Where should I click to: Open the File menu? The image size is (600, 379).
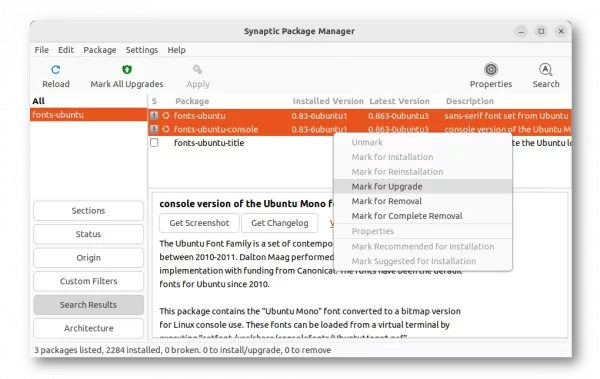click(42, 50)
